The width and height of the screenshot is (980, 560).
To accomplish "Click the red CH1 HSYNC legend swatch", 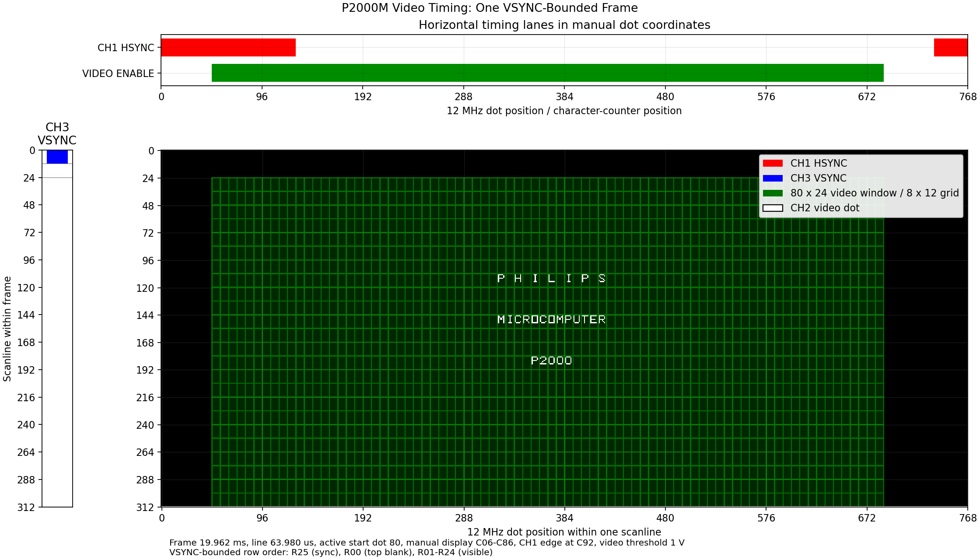I will 773,163.
